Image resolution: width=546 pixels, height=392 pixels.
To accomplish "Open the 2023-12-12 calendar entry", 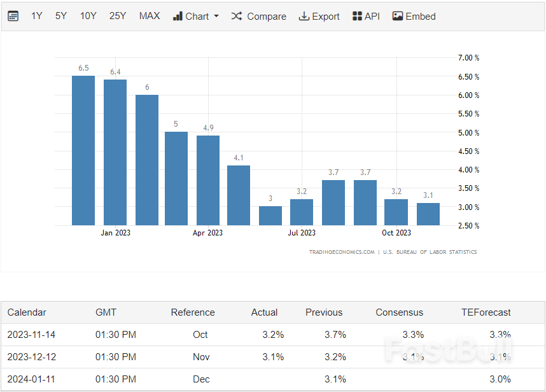I will [x=31, y=357].
